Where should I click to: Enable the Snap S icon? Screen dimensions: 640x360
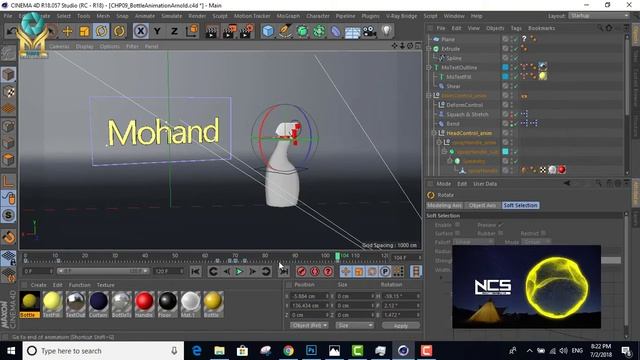[9, 215]
